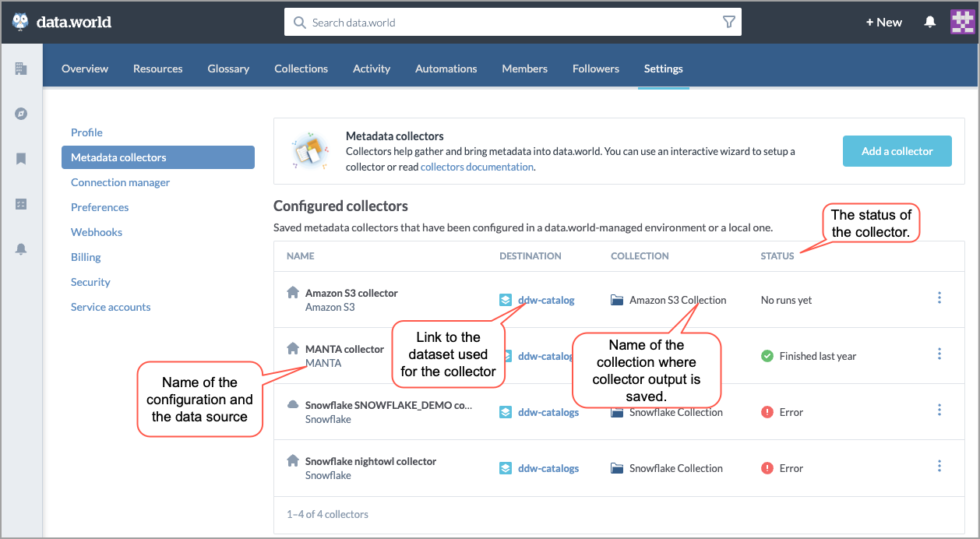Open the collectors documentation link
980x539 pixels.
(477, 166)
